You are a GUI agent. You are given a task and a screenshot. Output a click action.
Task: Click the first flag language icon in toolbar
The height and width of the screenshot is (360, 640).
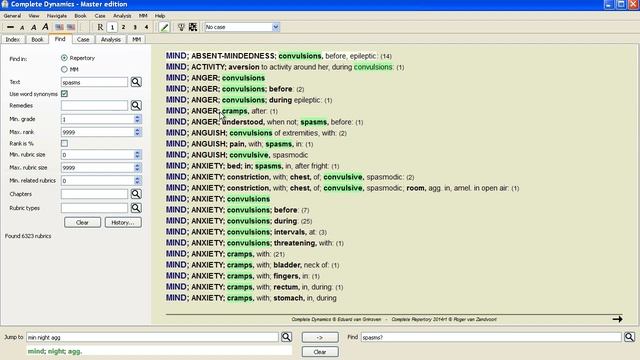point(60,27)
